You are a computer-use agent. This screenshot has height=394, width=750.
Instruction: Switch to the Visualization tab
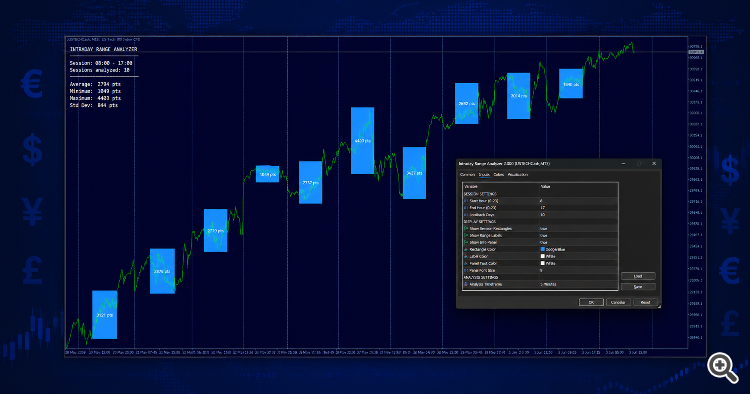tap(518, 175)
